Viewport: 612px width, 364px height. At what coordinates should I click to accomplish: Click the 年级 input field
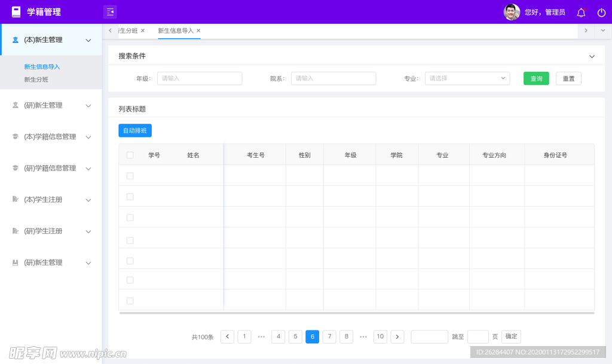coord(200,78)
